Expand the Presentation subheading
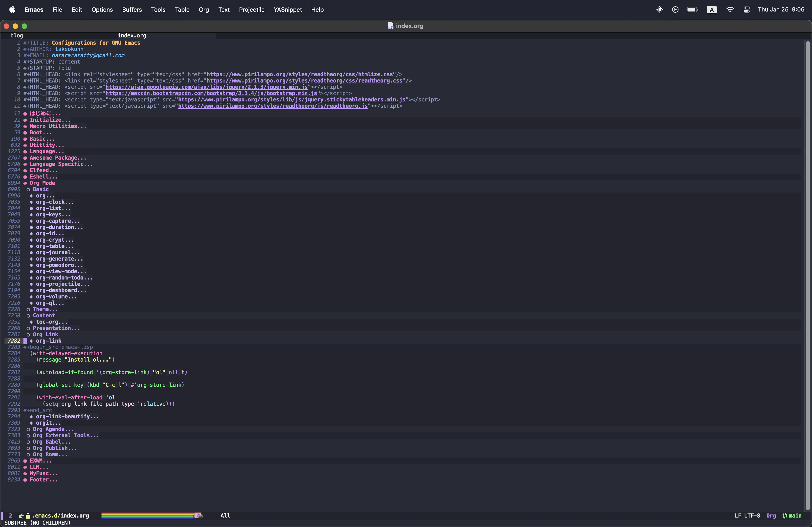812x527 pixels. pyautogui.click(x=56, y=328)
